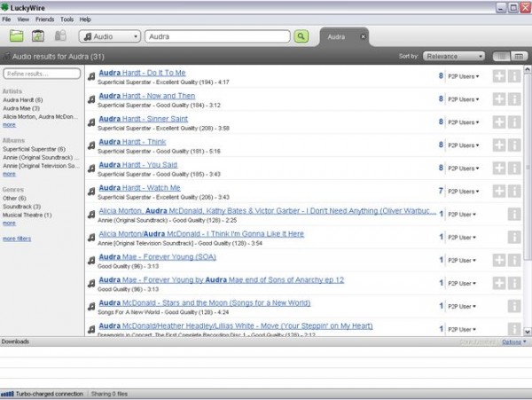Open the Audio search category dropdown
This screenshot has height=400, width=532.
110,36
